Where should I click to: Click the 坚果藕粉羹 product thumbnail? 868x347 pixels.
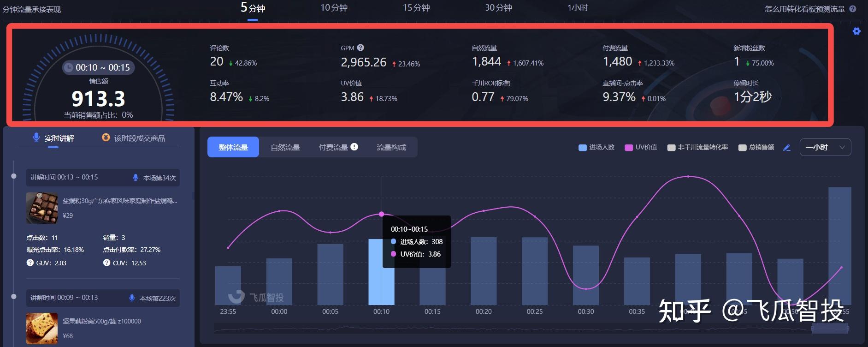click(42, 329)
